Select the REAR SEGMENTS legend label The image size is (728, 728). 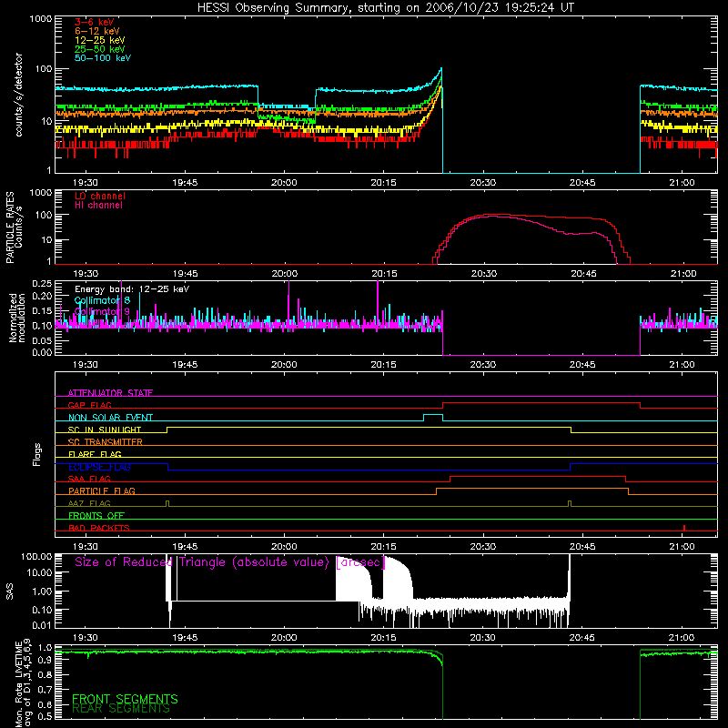click(121, 709)
